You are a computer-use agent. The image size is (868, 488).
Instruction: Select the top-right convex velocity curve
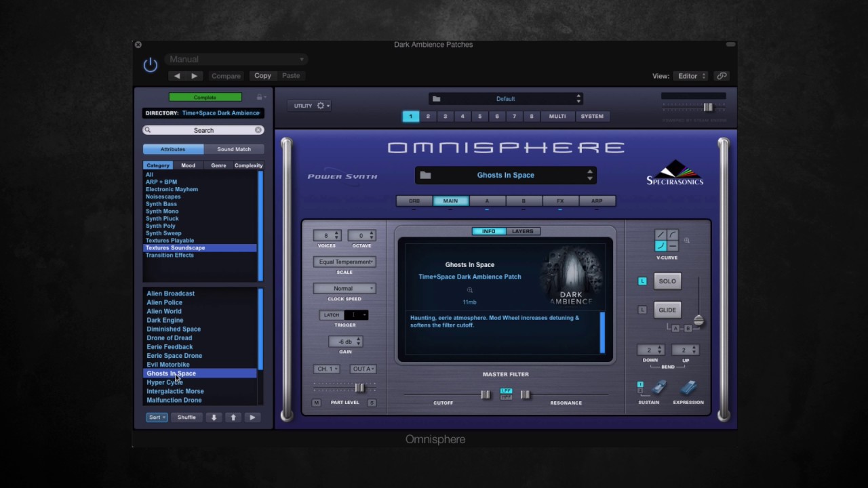tap(673, 235)
